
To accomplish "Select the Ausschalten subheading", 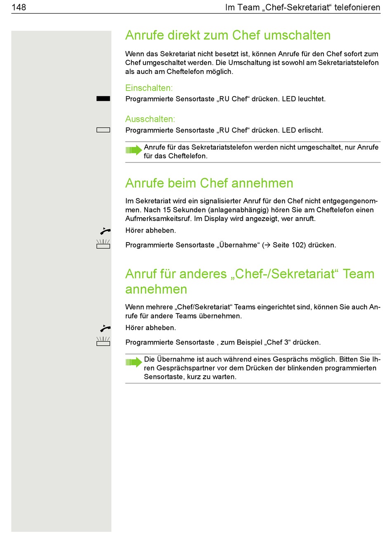I will [x=150, y=119].
